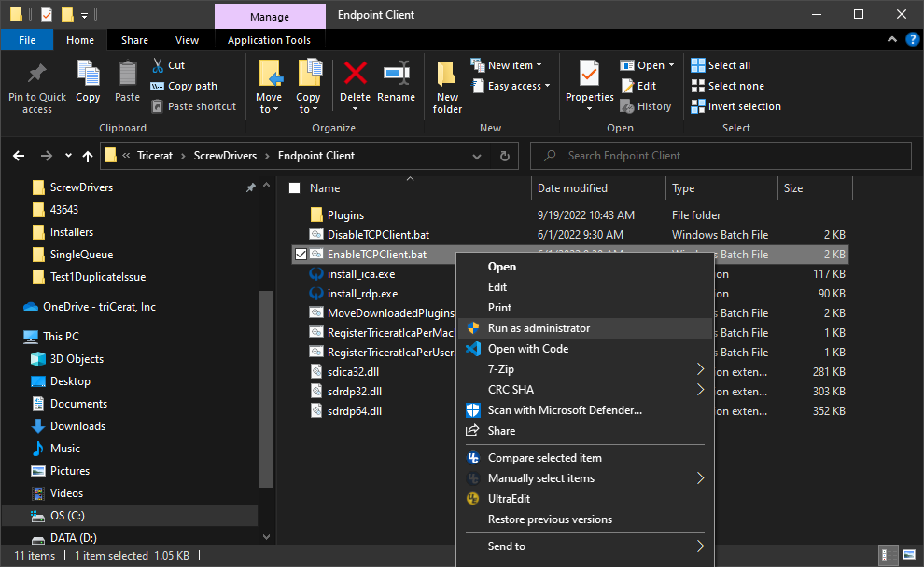Switch to the View ribbon tab
924x567 pixels.
[x=187, y=40]
